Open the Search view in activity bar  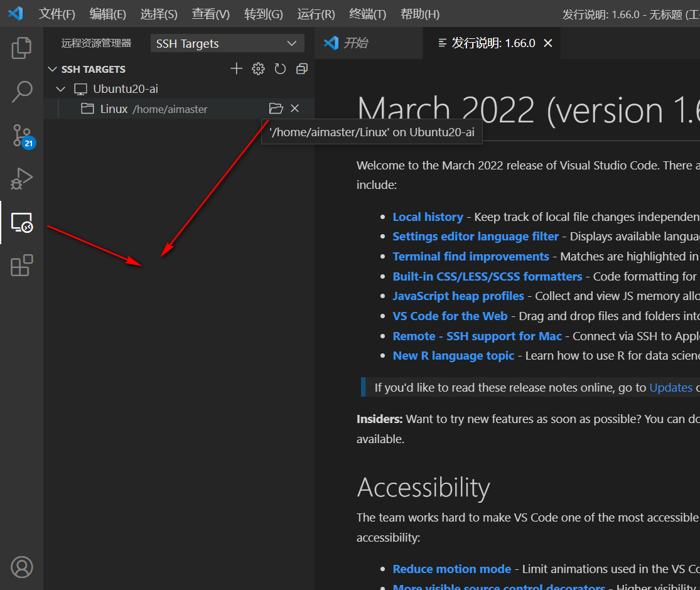[21, 92]
